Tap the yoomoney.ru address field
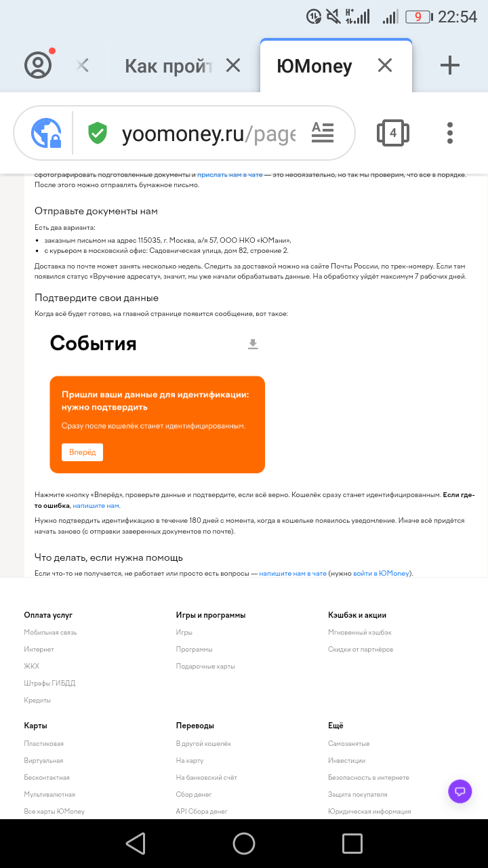Screen dimensions: 488x868 point(208,134)
